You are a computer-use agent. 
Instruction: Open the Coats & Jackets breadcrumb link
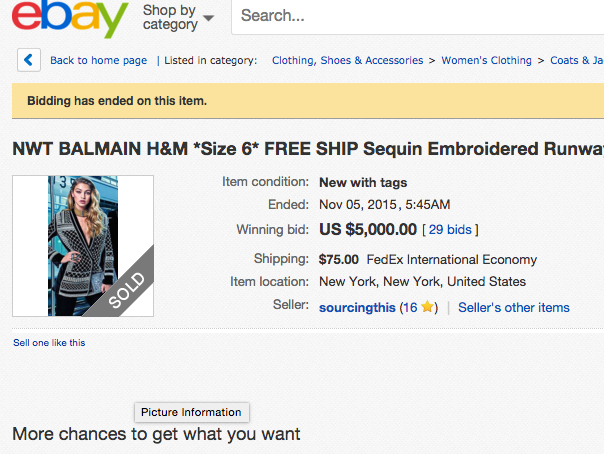(x=576, y=60)
